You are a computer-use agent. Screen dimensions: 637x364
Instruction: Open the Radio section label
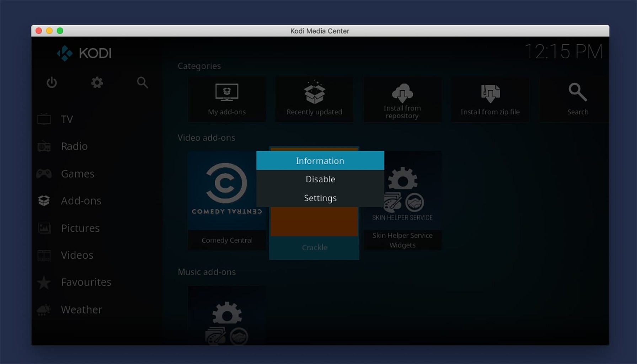pyautogui.click(x=74, y=146)
